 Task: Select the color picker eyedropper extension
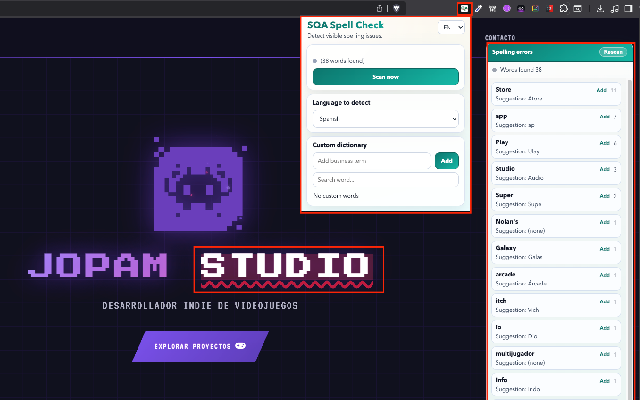[x=478, y=8]
